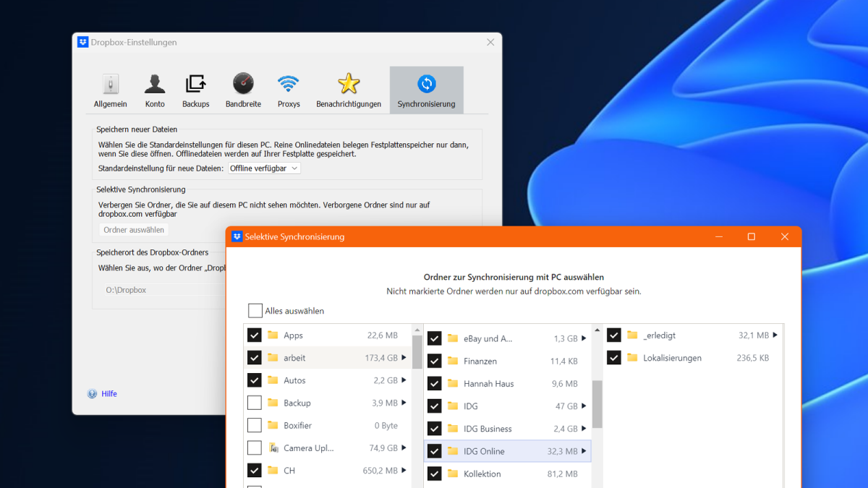The image size is (868, 488).
Task: Expand Backup folder arrow
Action: click(x=404, y=403)
